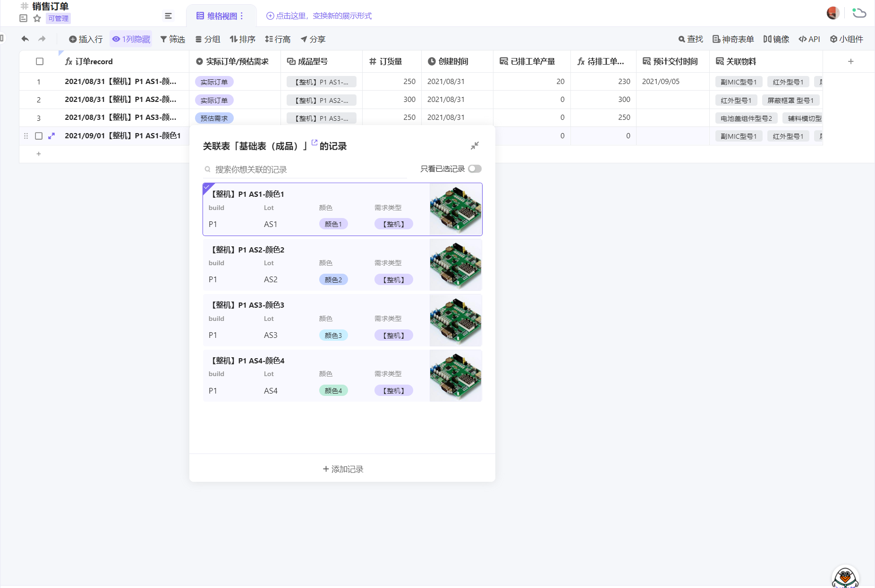Click 添加记录 to add a record
Screen dimensions: 875x588
(x=342, y=469)
